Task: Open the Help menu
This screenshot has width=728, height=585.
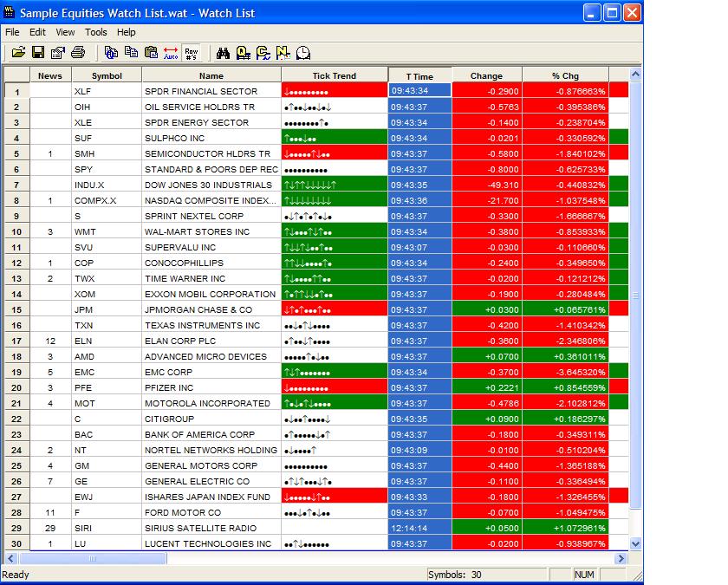Action: [126, 32]
